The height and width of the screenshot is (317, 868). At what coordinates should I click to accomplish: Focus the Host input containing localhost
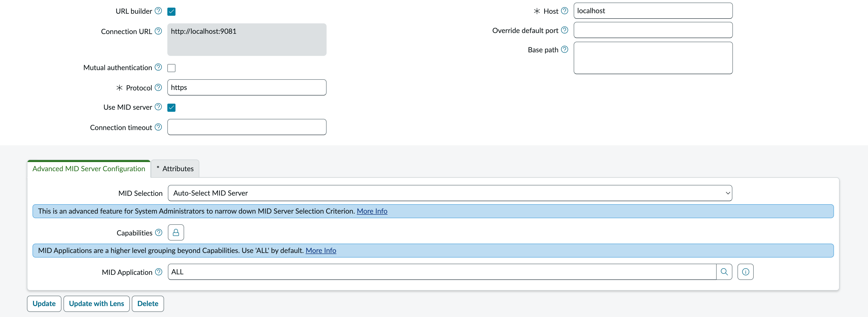click(x=653, y=11)
